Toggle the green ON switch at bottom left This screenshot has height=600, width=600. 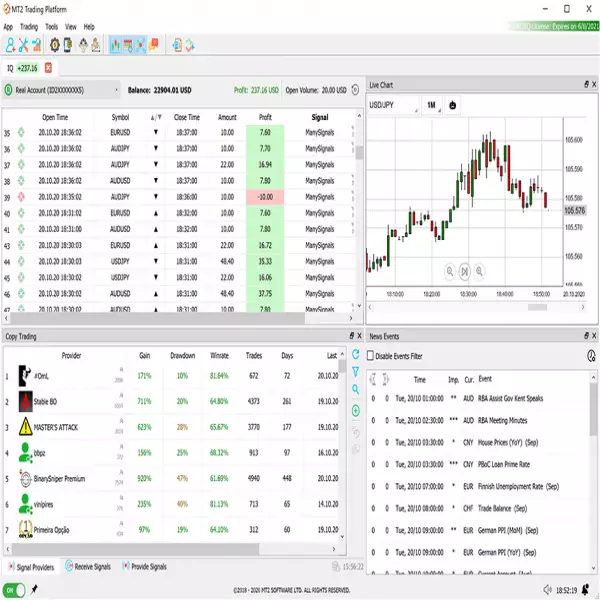15,590
